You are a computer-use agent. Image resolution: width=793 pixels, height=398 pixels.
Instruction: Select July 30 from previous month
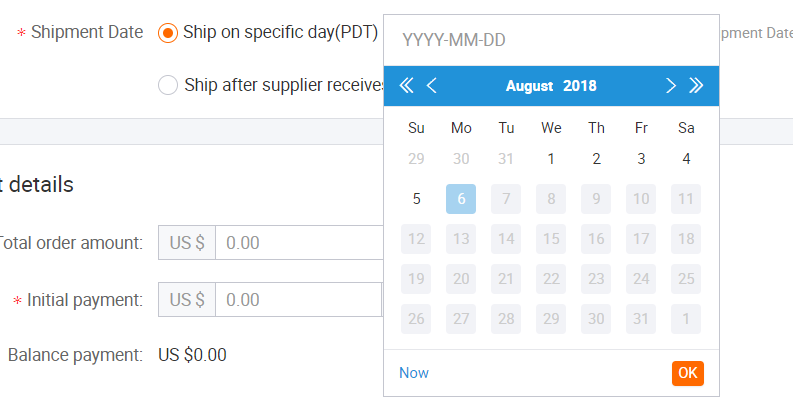[x=461, y=159]
